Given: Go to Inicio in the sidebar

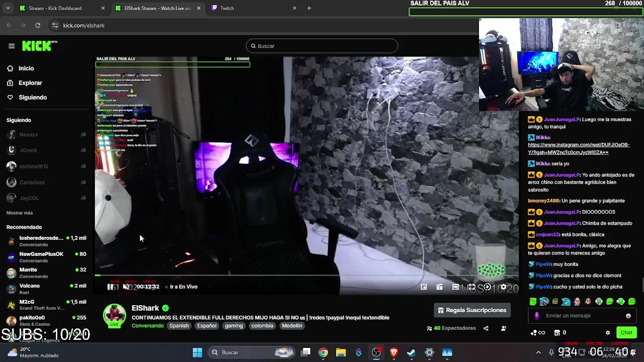Looking at the screenshot, I should click(x=26, y=68).
